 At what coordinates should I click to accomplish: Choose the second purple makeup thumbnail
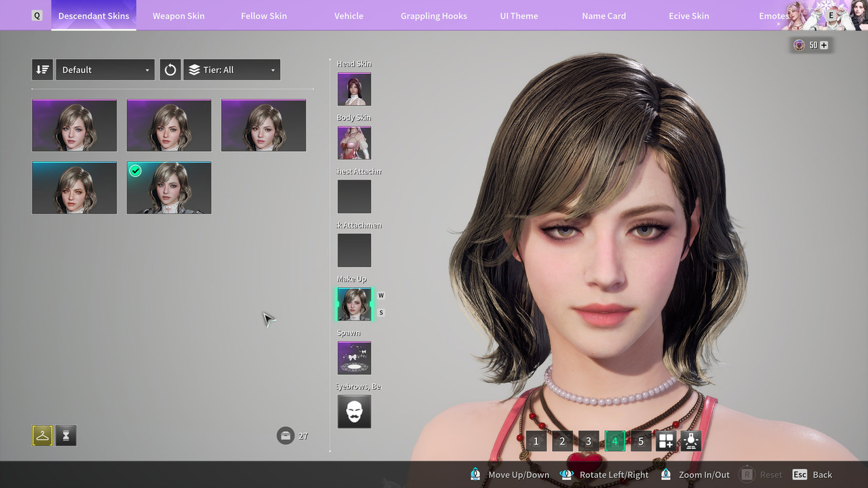tap(169, 125)
